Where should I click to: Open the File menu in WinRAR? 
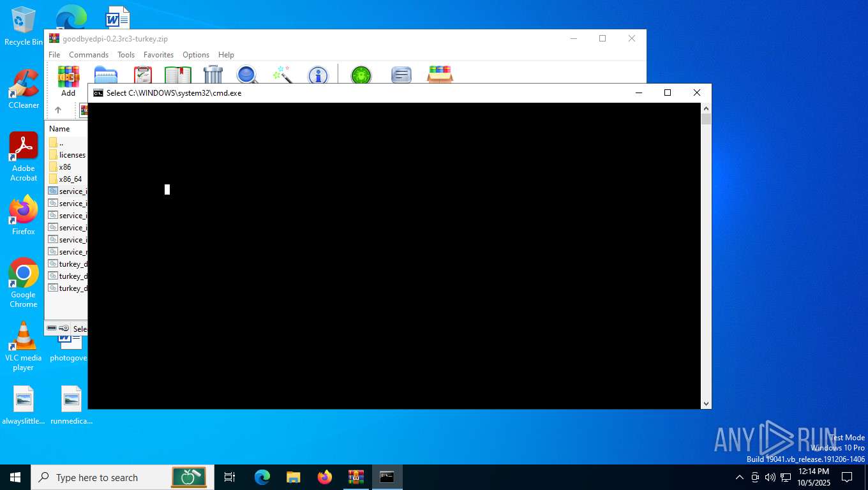(x=54, y=55)
